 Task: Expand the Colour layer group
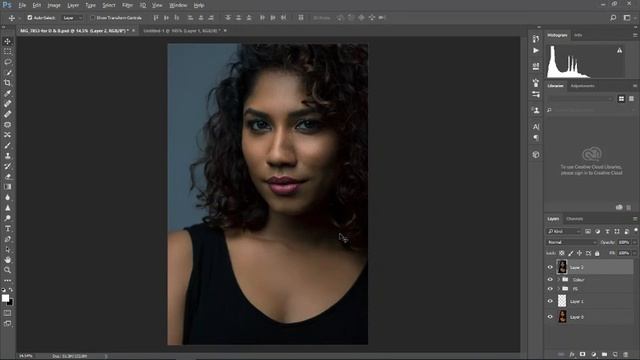[x=558, y=280]
